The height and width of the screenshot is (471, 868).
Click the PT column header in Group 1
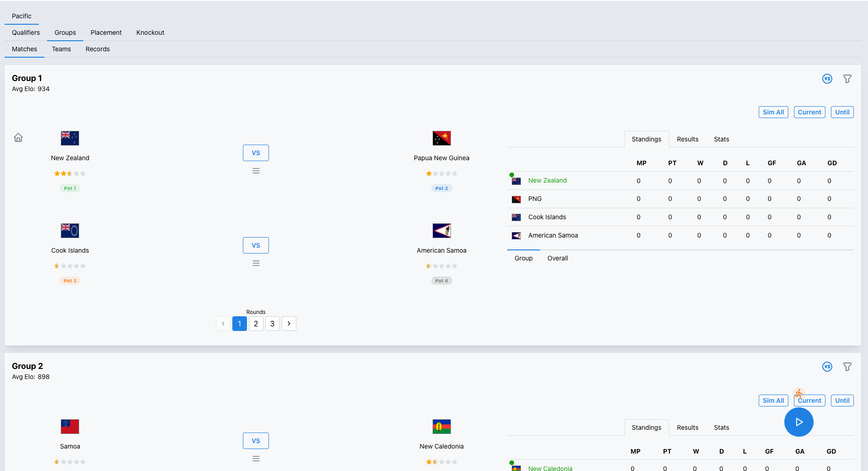coord(672,163)
